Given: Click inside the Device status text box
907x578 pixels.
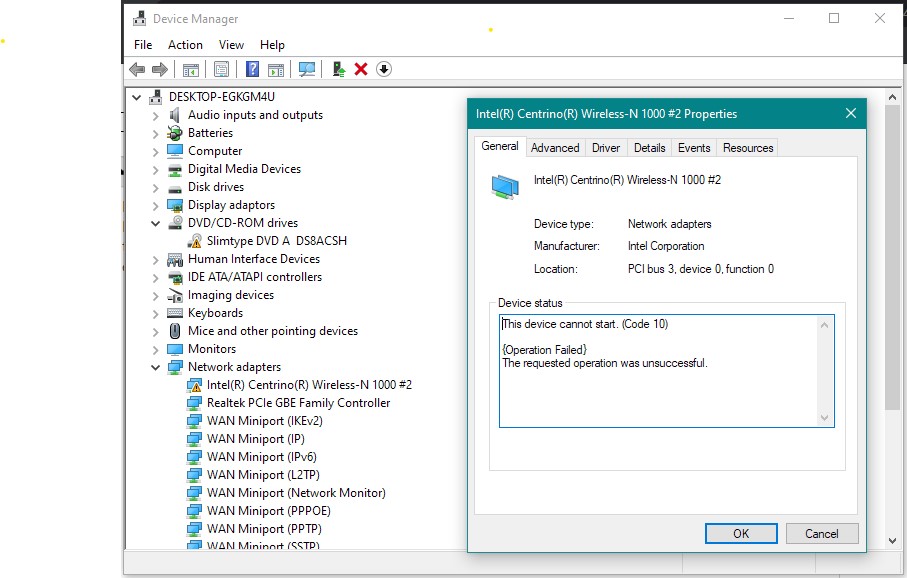Looking at the screenshot, I should [x=666, y=371].
